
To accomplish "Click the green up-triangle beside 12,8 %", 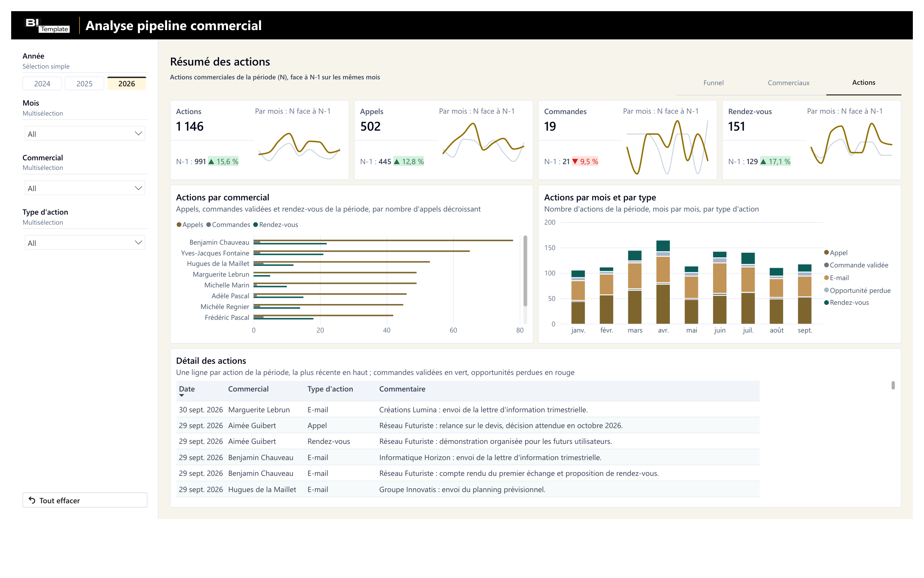I will (x=397, y=161).
